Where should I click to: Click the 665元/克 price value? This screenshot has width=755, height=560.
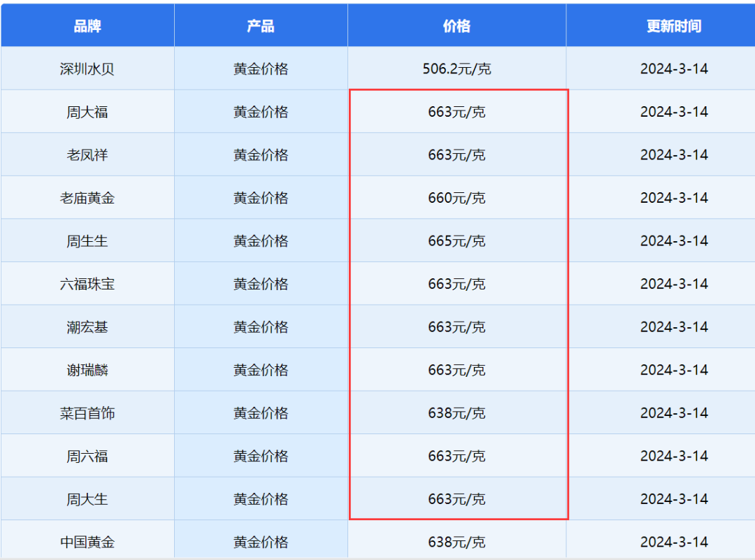pyautogui.click(x=456, y=241)
